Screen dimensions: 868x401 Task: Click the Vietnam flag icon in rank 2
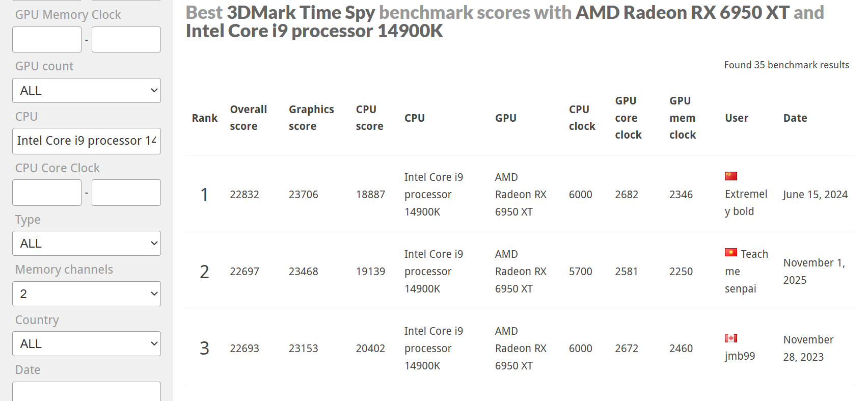pos(731,253)
